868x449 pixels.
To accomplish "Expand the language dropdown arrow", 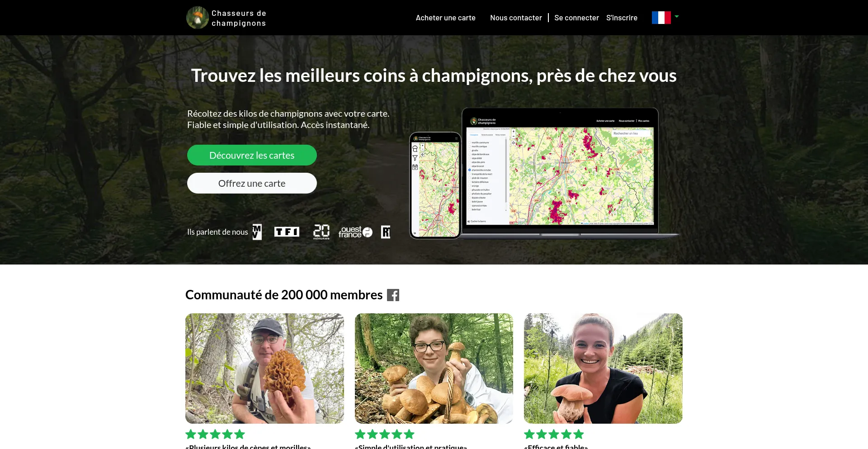I will click(677, 17).
